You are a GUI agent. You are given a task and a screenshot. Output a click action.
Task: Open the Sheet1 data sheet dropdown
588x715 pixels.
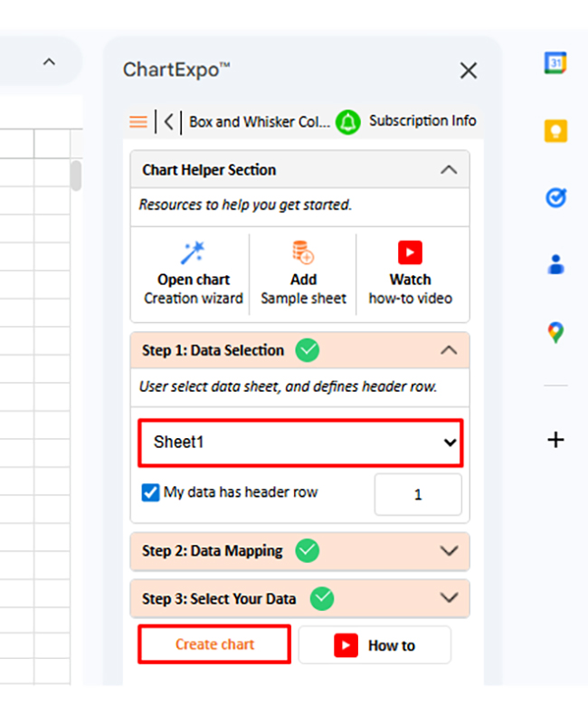[x=300, y=443]
